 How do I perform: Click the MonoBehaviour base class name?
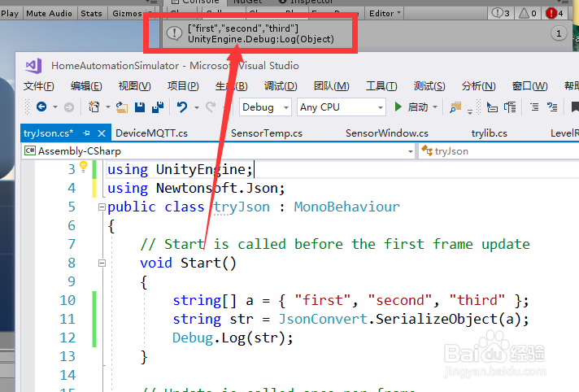(x=346, y=207)
